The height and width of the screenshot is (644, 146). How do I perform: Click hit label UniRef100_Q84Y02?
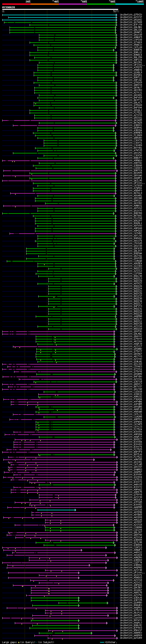tap(131, 336)
